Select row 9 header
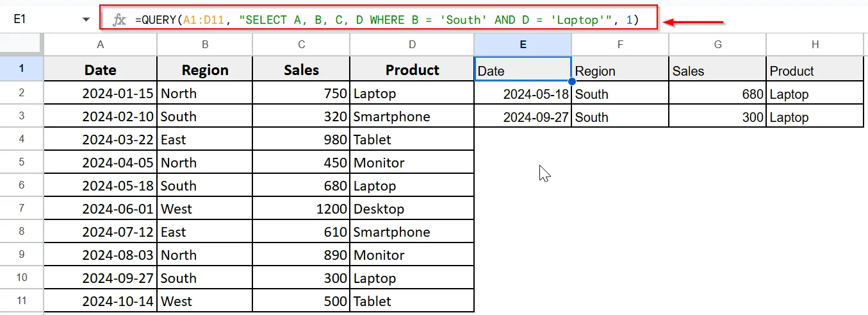 pos(22,255)
